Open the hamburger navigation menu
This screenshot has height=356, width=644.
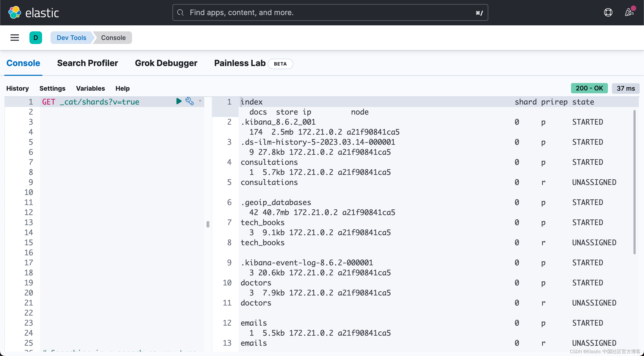[x=15, y=38]
